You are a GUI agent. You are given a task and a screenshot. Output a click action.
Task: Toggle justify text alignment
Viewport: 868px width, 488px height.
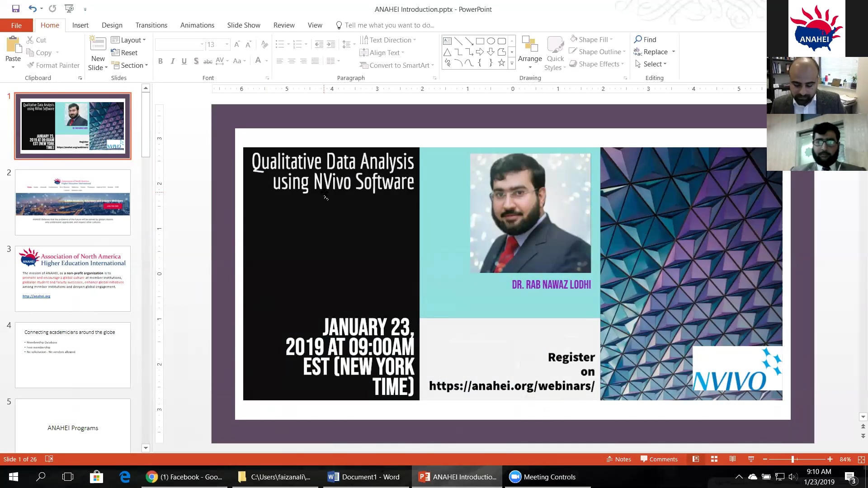[315, 61]
